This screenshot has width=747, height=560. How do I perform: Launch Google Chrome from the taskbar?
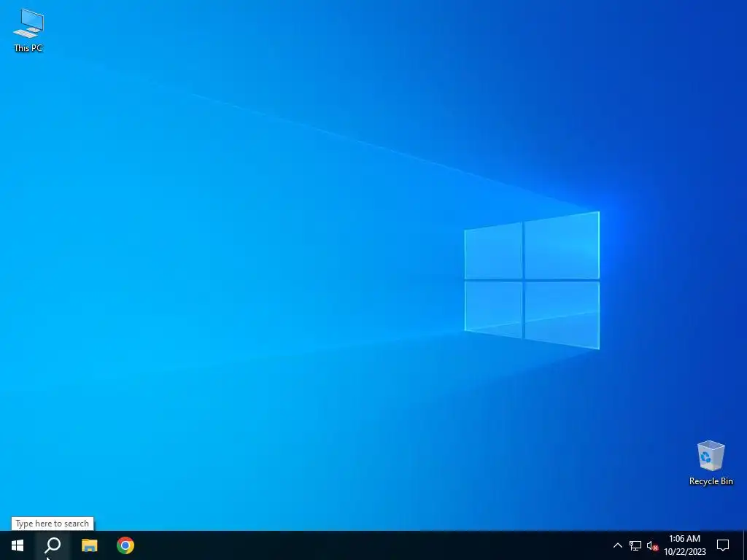click(x=125, y=545)
